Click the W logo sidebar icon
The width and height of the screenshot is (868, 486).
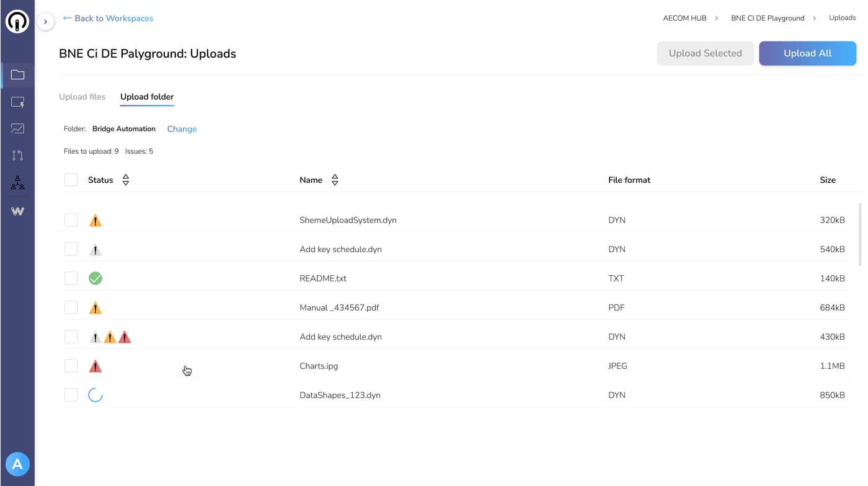coord(17,211)
